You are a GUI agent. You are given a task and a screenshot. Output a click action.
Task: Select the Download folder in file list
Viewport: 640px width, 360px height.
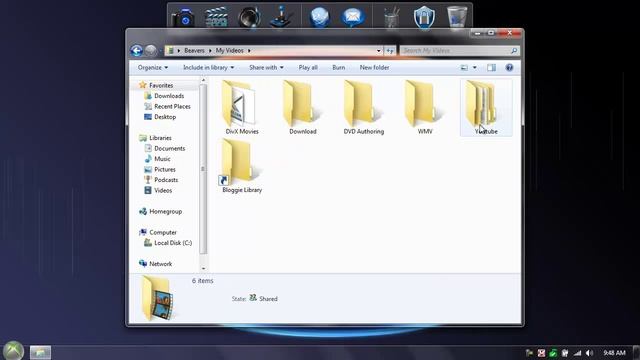(x=303, y=107)
